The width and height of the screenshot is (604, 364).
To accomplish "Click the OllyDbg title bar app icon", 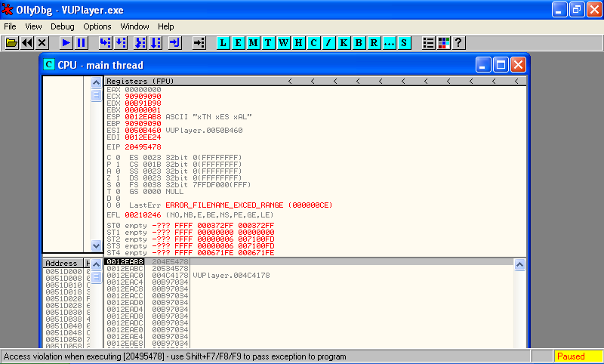I will 8,10.
